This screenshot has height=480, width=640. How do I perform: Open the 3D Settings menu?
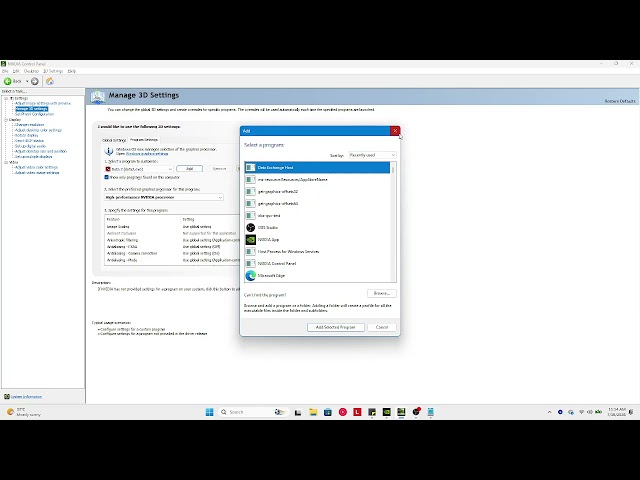(x=53, y=71)
